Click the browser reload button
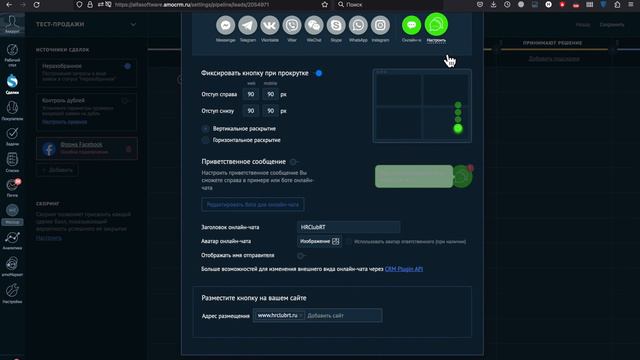Image resolution: width=640 pixels, height=360 pixels. [36, 4]
